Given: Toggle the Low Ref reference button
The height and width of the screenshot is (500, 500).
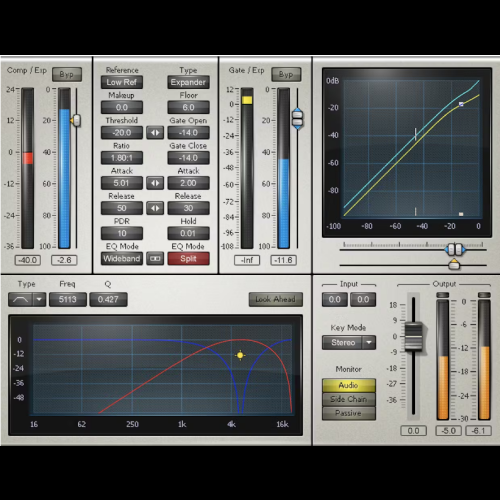Looking at the screenshot, I should pyautogui.click(x=122, y=82).
